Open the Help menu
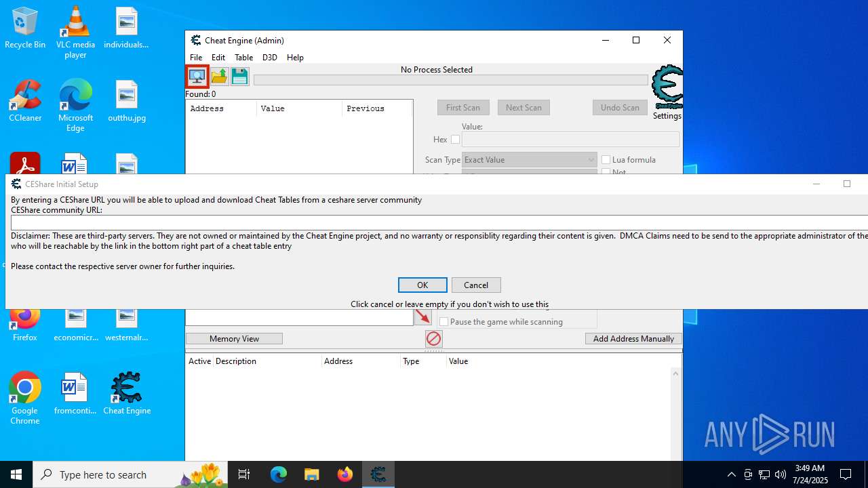 tap(295, 58)
